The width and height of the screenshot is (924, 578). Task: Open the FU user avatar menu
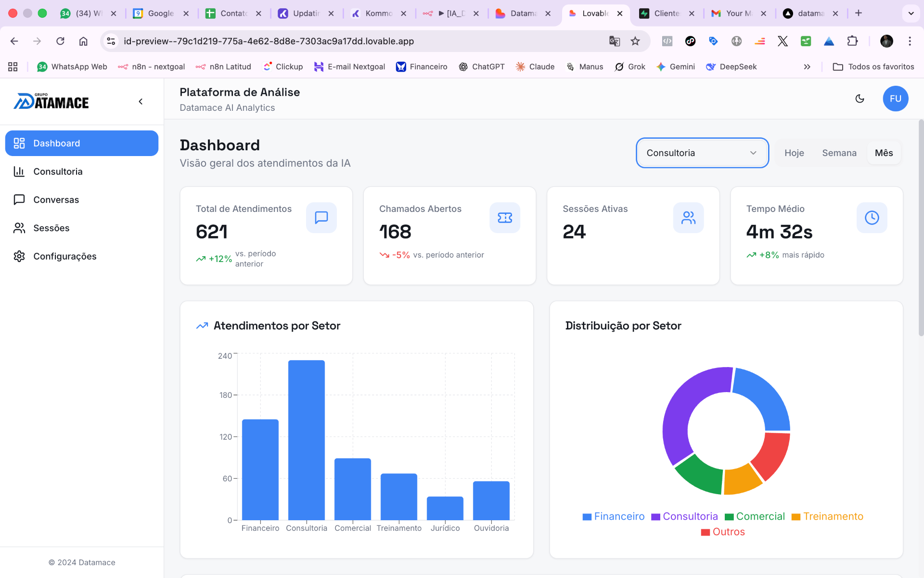[895, 99]
